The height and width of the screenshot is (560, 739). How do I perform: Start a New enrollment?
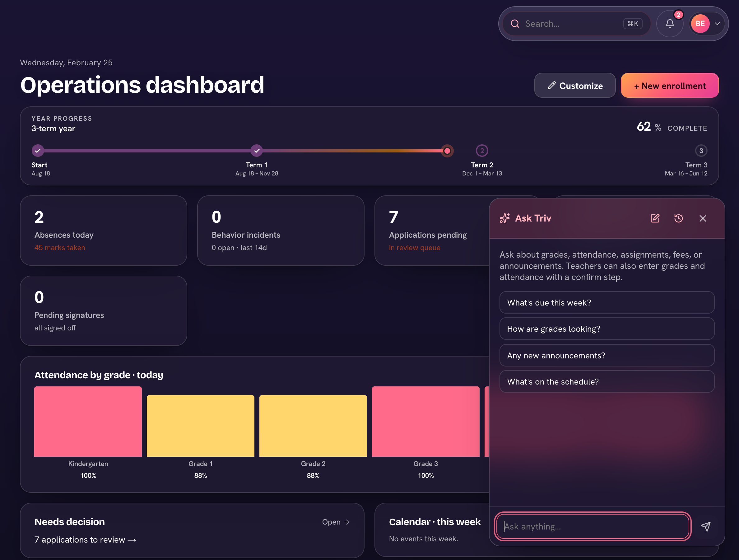pyautogui.click(x=670, y=86)
